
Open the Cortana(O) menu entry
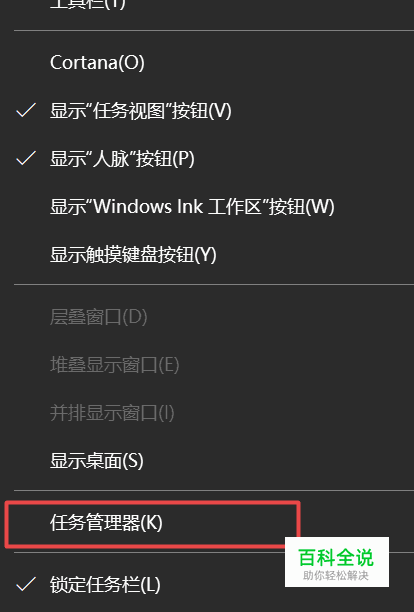coord(207,62)
